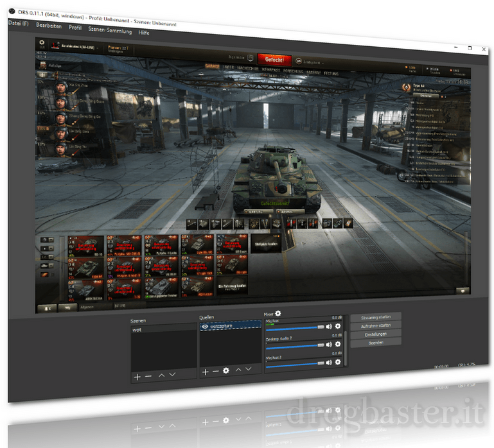Image resolution: width=494 pixels, height=448 pixels.
Task: Add a new scene with plus icon under Szenen
Action: (x=137, y=377)
